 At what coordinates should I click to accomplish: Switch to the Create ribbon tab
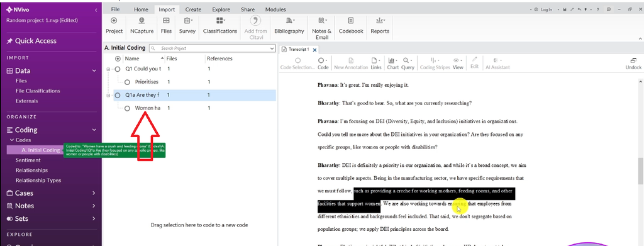point(193,9)
